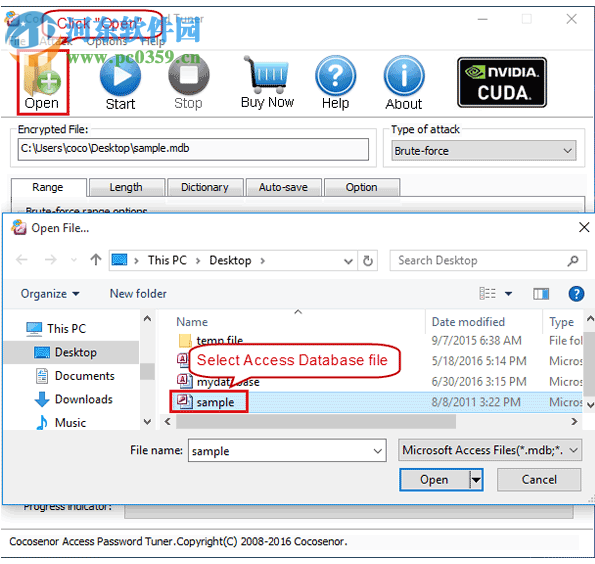
Task: Open the file type filter dropdown
Action: click(490, 450)
